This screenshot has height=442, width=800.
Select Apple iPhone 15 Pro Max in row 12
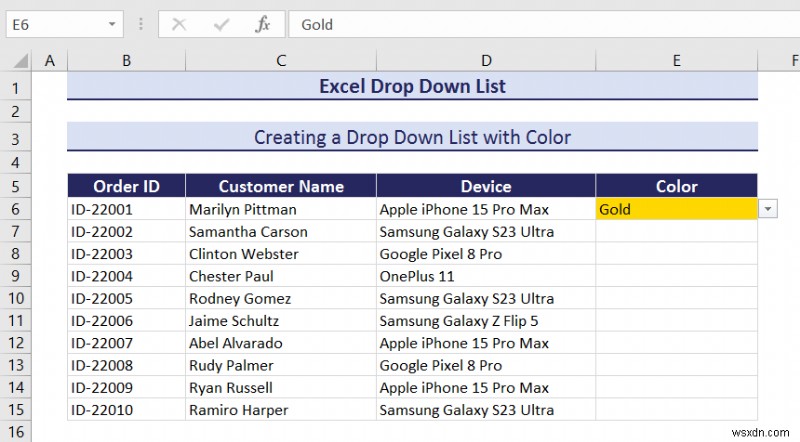(x=486, y=343)
